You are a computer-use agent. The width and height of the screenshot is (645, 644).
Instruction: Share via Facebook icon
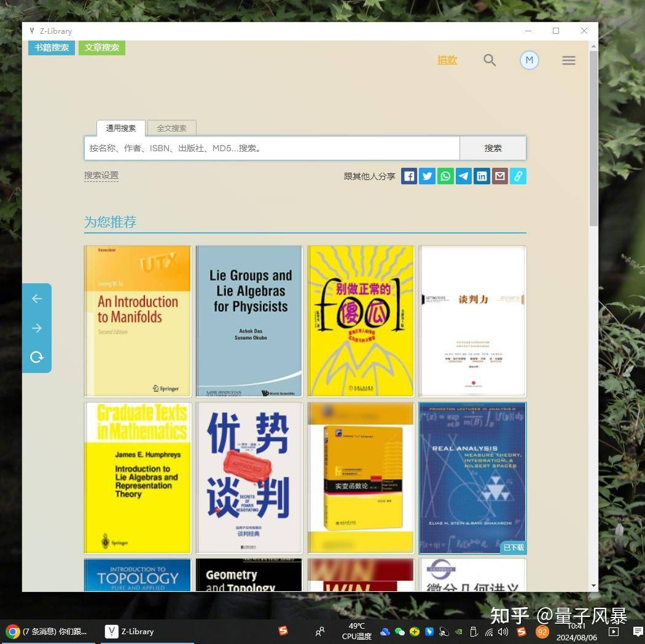point(409,176)
